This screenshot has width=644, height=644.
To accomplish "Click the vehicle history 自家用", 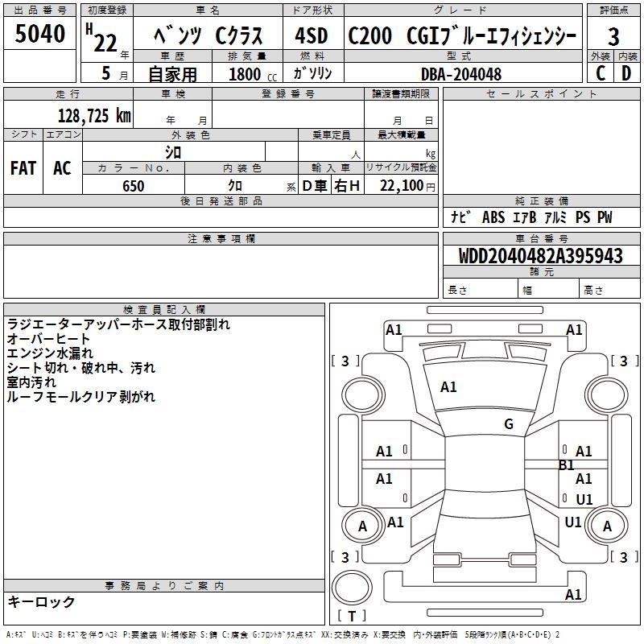I will pyautogui.click(x=172, y=74).
